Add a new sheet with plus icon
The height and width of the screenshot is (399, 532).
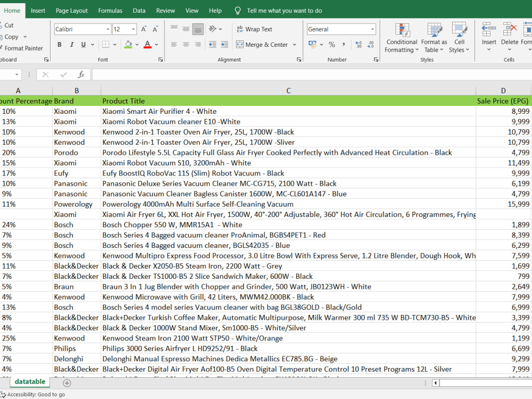click(67, 383)
